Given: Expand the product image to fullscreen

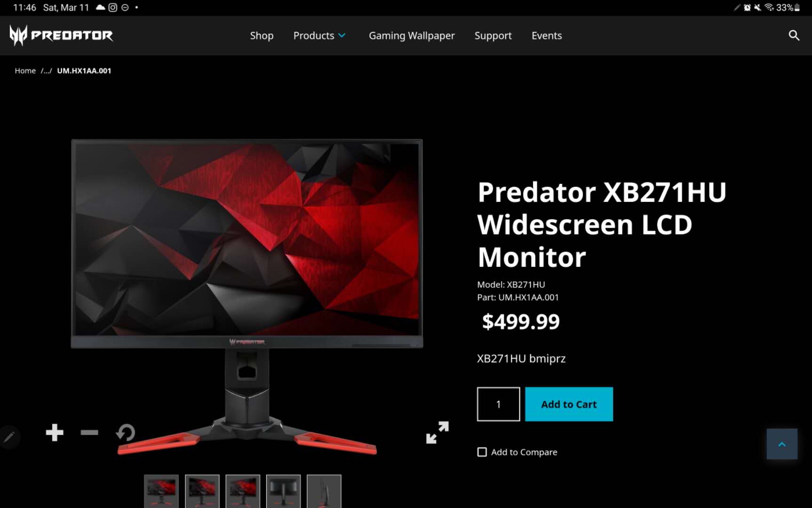Looking at the screenshot, I should click(438, 432).
